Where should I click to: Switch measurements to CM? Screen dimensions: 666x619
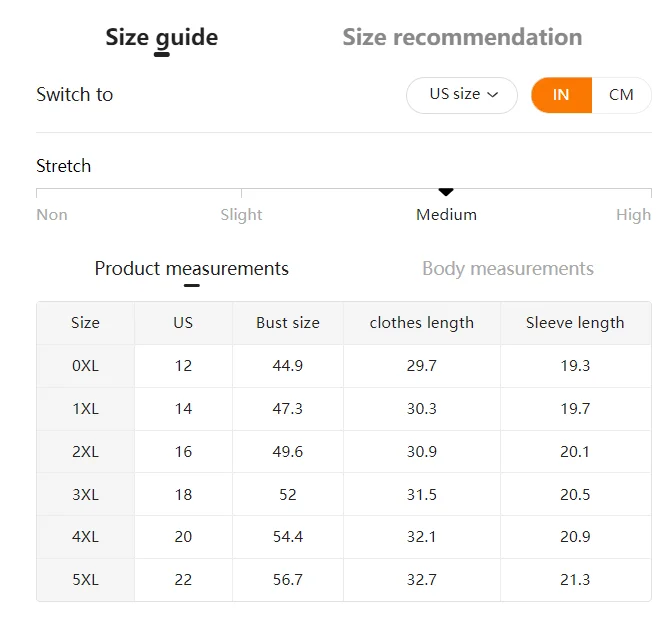[621, 95]
